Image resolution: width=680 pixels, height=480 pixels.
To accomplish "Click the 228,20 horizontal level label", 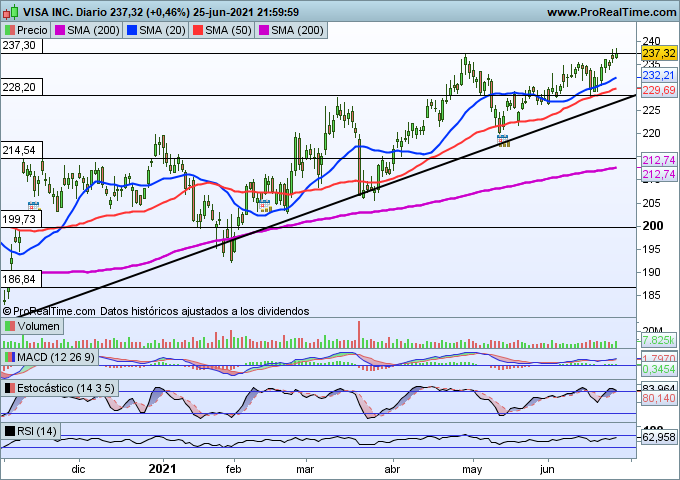I will [21, 88].
